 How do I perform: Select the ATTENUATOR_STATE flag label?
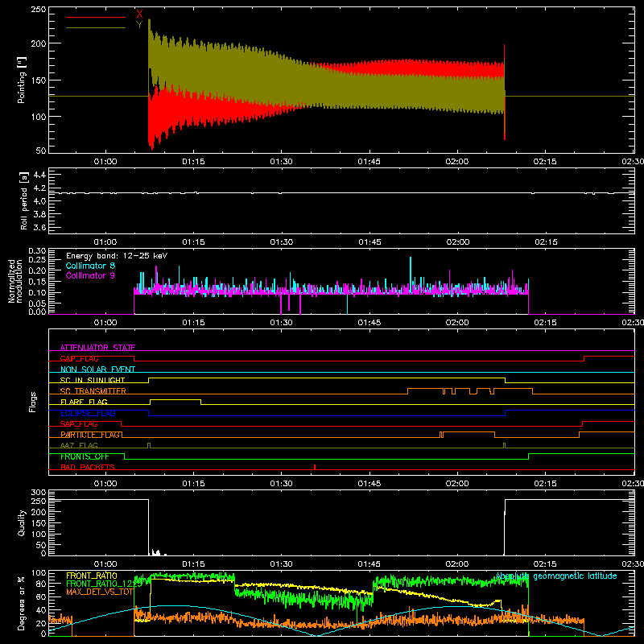(x=97, y=348)
